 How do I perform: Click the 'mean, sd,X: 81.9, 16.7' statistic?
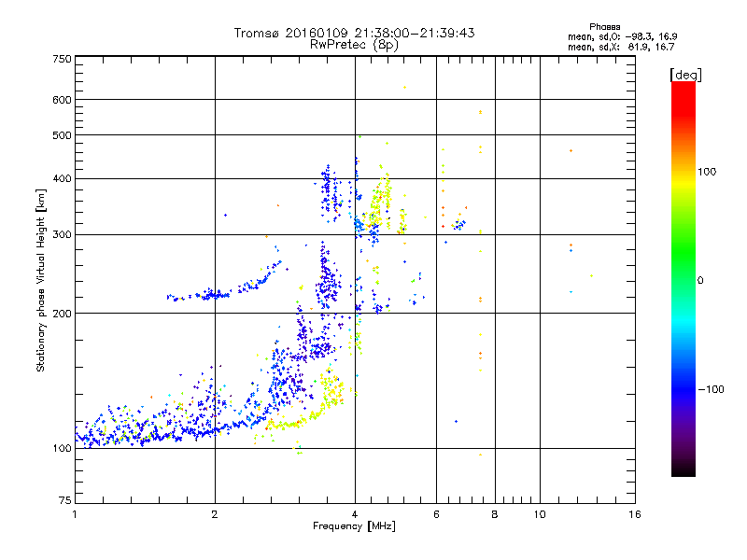pos(621,47)
